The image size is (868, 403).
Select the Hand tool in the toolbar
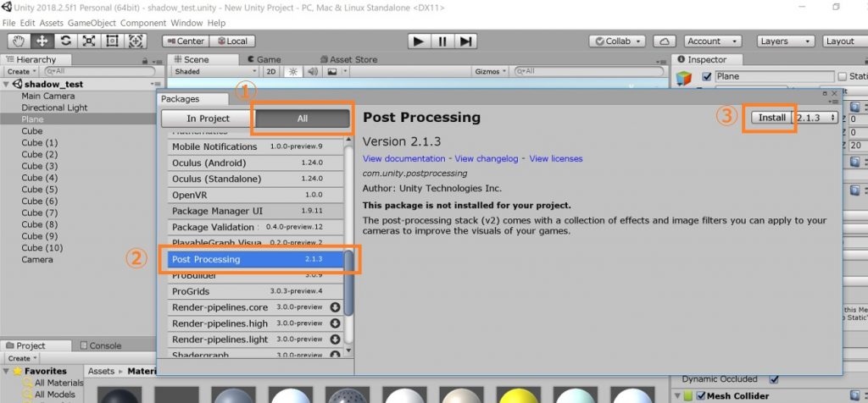tap(19, 41)
